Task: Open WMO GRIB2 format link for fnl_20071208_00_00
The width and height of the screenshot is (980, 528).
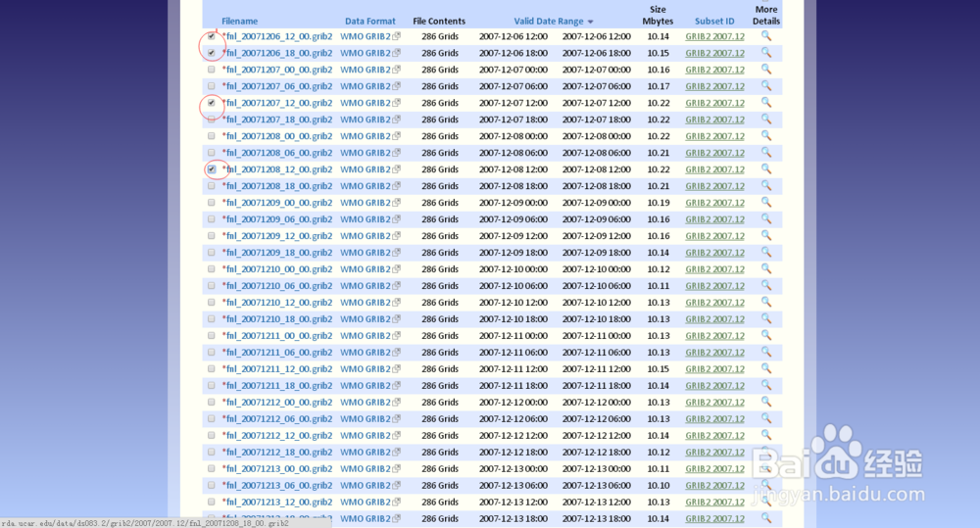Action: coord(365,135)
